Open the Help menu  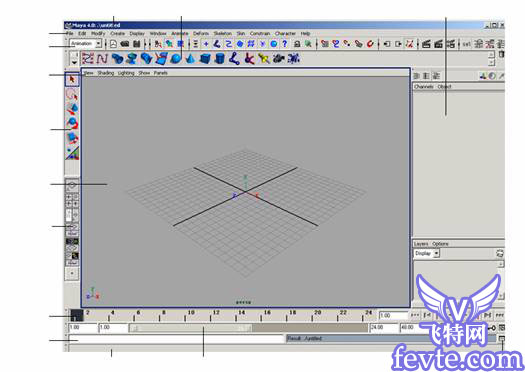(305, 33)
